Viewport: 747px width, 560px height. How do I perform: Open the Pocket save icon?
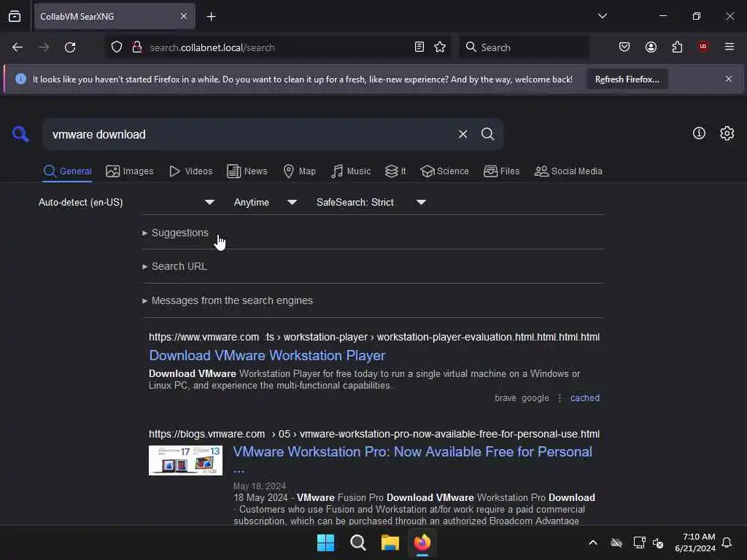[624, 47]
